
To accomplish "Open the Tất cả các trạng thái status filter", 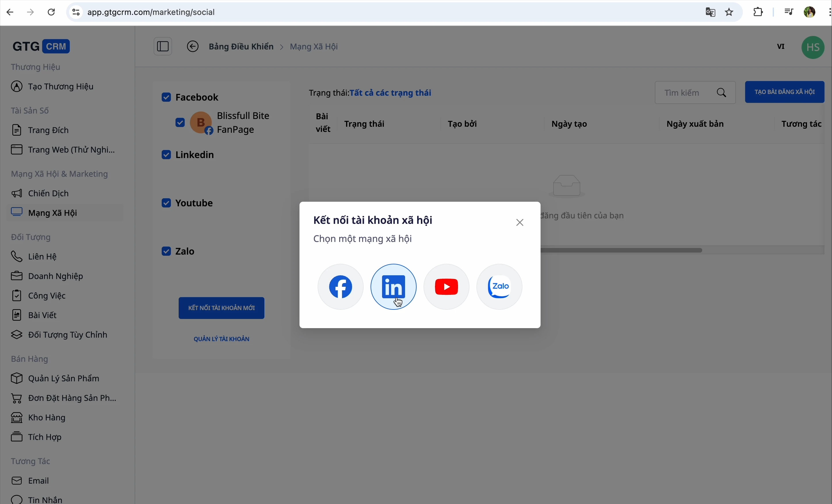I will (x=391, y=93).
